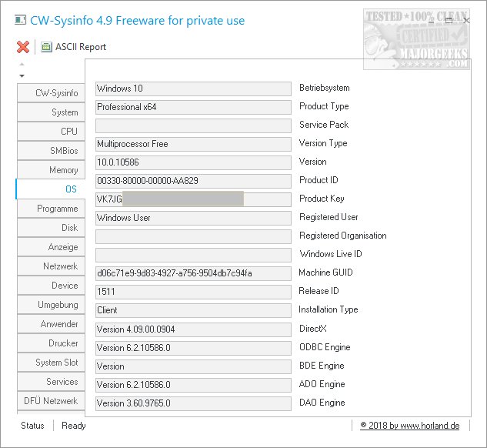This screenshot has width=487, height=448.
Task: Click the DirectX Version 4.09.00.0904 field
Action: click(193, 329)
